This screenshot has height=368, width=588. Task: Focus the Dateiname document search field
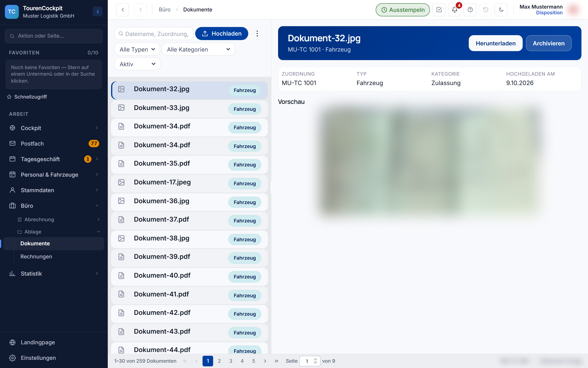[x=154, y=34]
